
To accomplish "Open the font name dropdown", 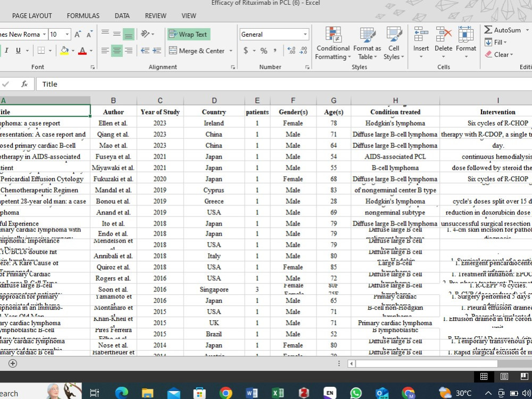I will tap(44, 34).
